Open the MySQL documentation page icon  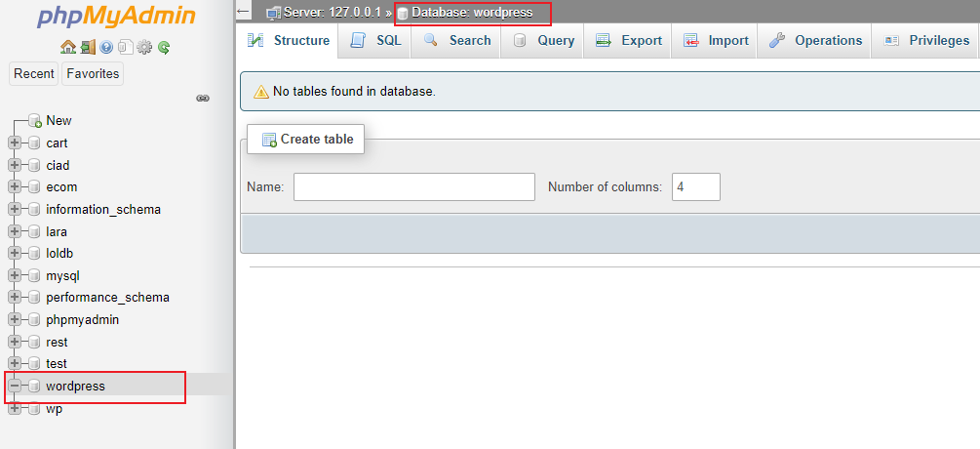(x=126, y=47)
